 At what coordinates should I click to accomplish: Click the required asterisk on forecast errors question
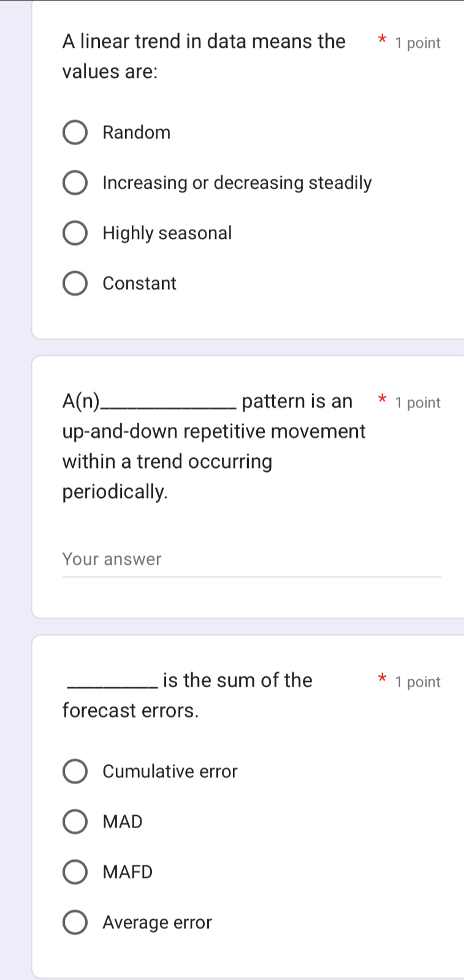[382, 679]
